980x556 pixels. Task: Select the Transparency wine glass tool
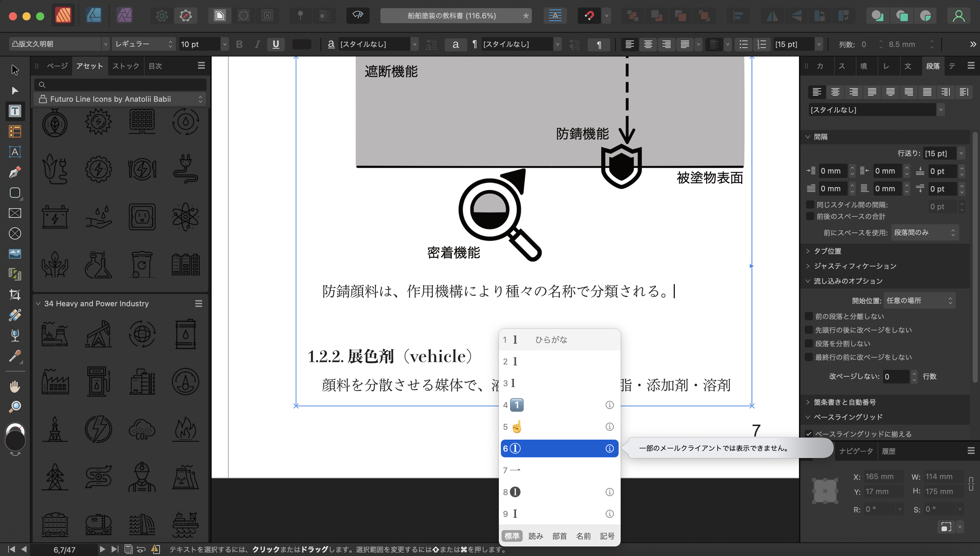(x=15, y=335)
